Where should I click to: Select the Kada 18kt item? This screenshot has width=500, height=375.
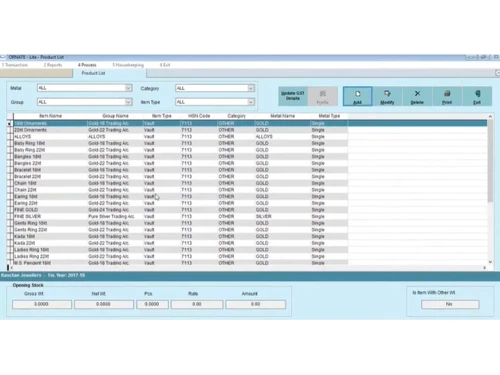tap(25, 237)
